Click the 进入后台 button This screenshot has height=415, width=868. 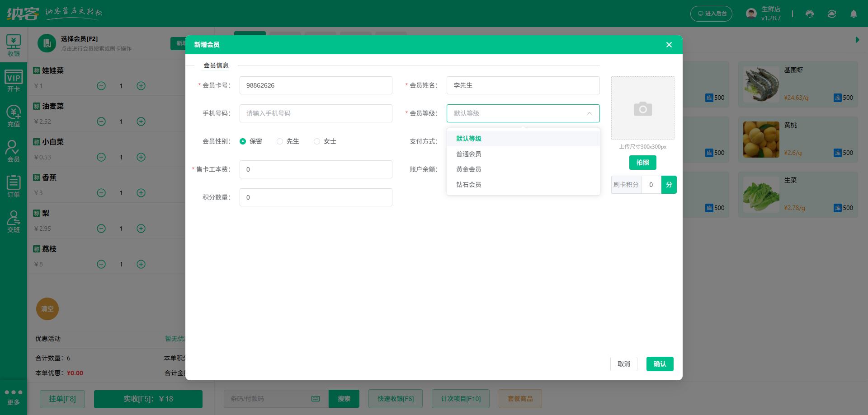coord(711,14)
